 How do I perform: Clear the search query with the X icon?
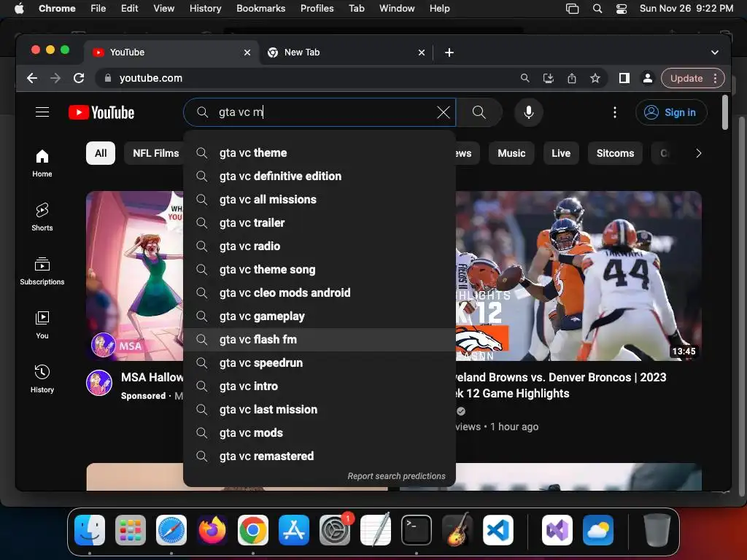click(443, 112)
